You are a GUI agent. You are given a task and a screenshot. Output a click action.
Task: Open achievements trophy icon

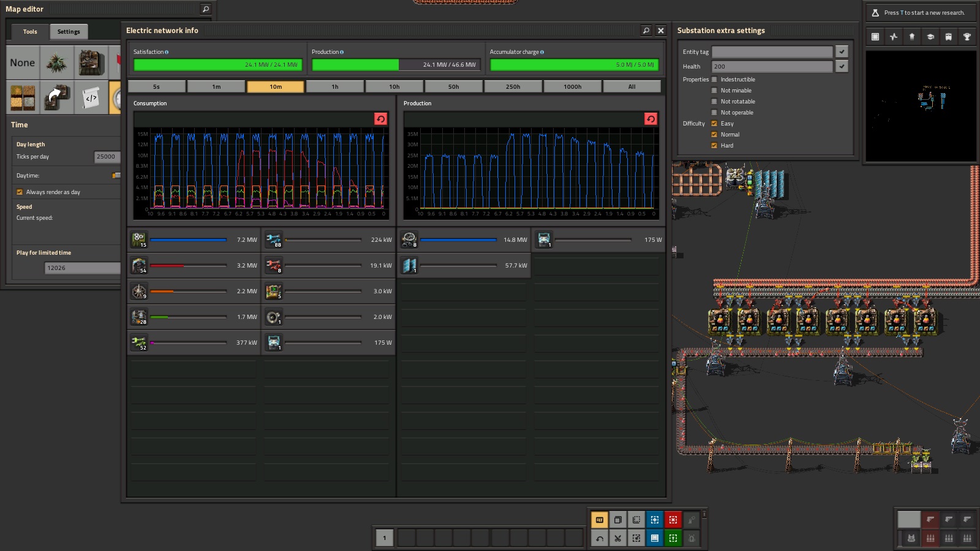[967, 37]
